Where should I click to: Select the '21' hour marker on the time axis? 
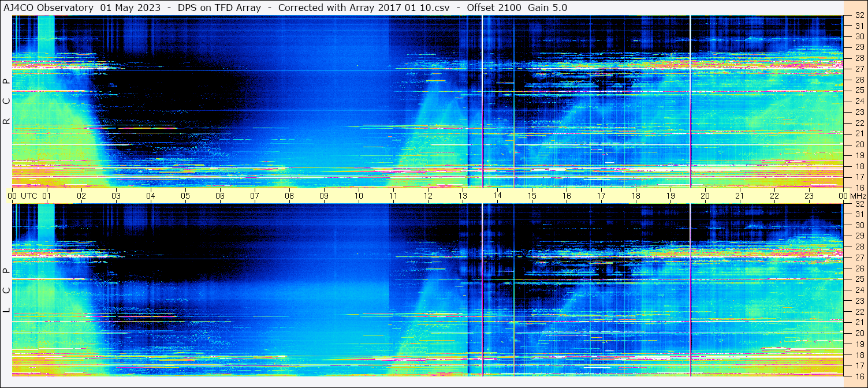pos(740,196)
